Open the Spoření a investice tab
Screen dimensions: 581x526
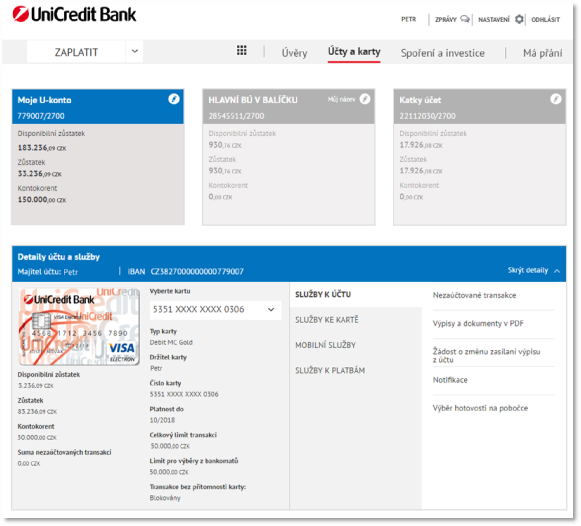pos(442,53)
